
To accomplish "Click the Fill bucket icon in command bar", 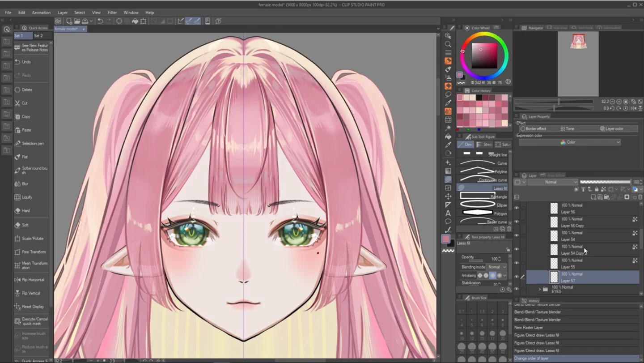I will [x=135, y=21].
